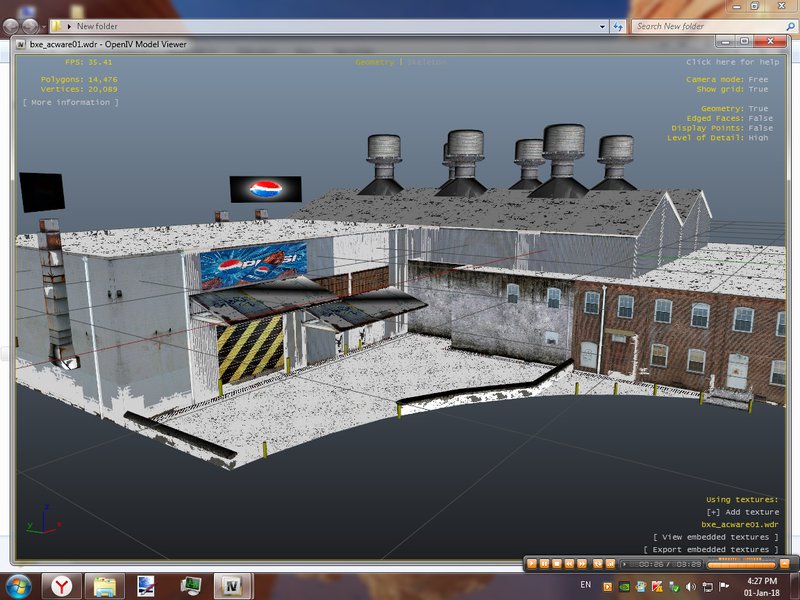Image resolution: width=800 pixels, height=600 pixels.
Task: Click the orange eject button in media player
Action: (x=785, y=564)
